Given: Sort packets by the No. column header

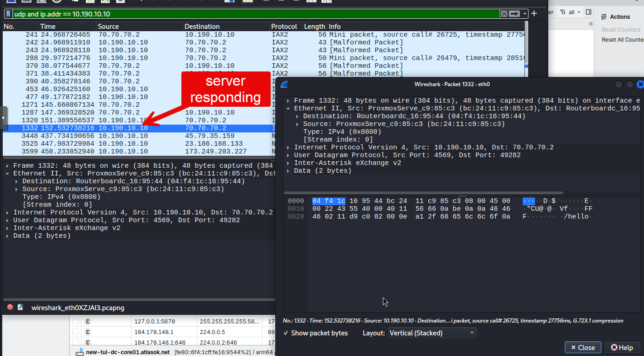Looking at the screenshot, I should [x=20, y=27].
